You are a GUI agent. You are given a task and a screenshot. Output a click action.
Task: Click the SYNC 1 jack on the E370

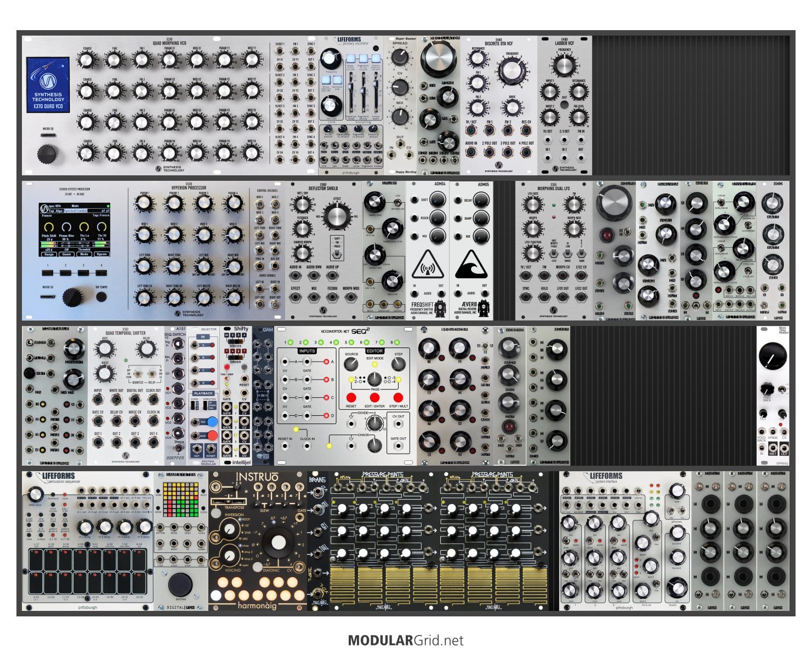pyautogui.click(x=311, y=51)
